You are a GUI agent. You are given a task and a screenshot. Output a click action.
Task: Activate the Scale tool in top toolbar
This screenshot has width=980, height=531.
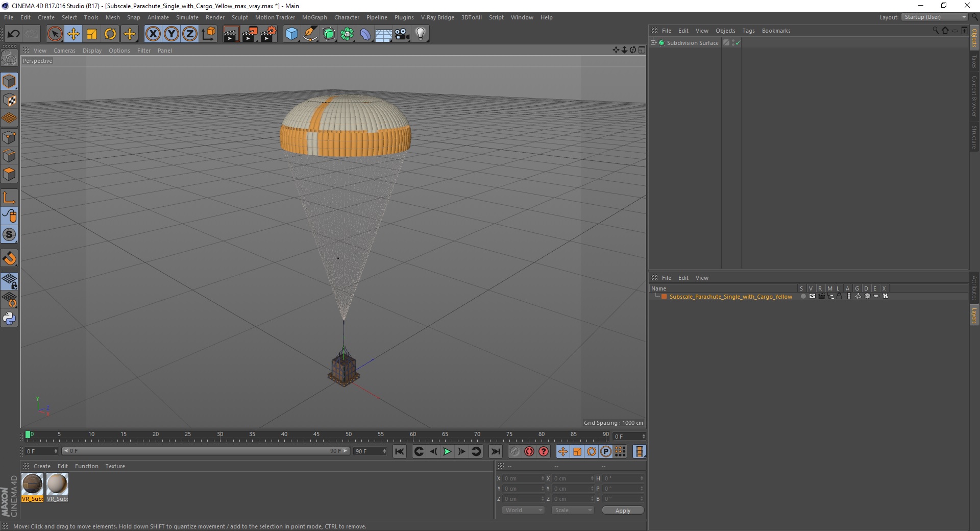coord(92,34)
